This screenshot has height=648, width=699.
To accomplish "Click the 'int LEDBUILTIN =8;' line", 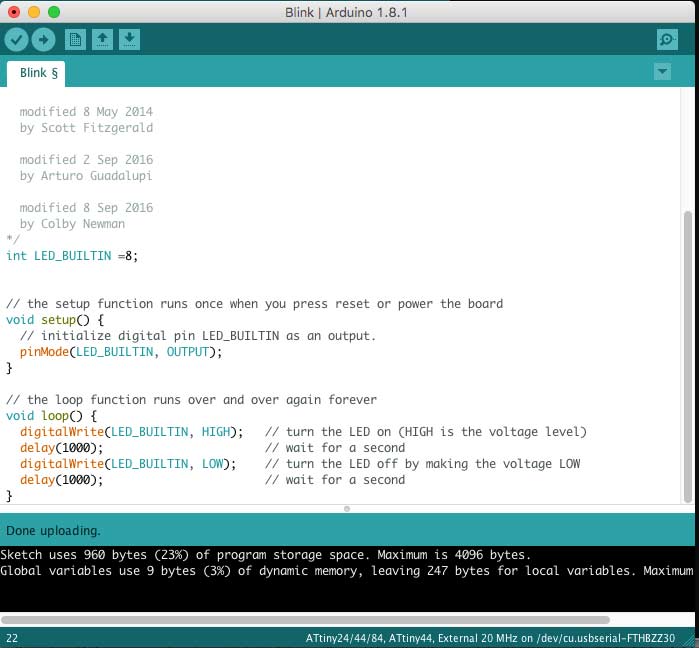I will click(72, 256).
